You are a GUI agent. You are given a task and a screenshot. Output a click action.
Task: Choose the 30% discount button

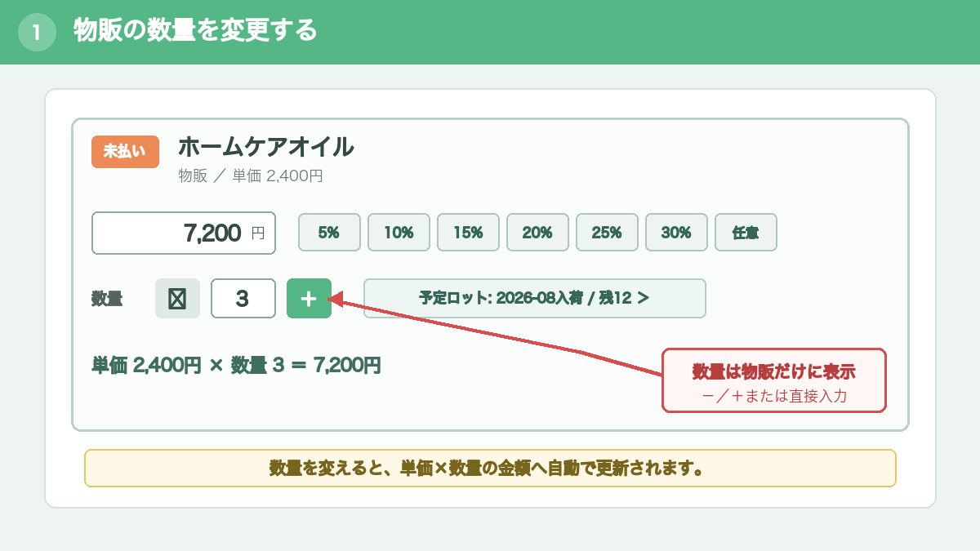pyautogui.click(x=676, y=233)
